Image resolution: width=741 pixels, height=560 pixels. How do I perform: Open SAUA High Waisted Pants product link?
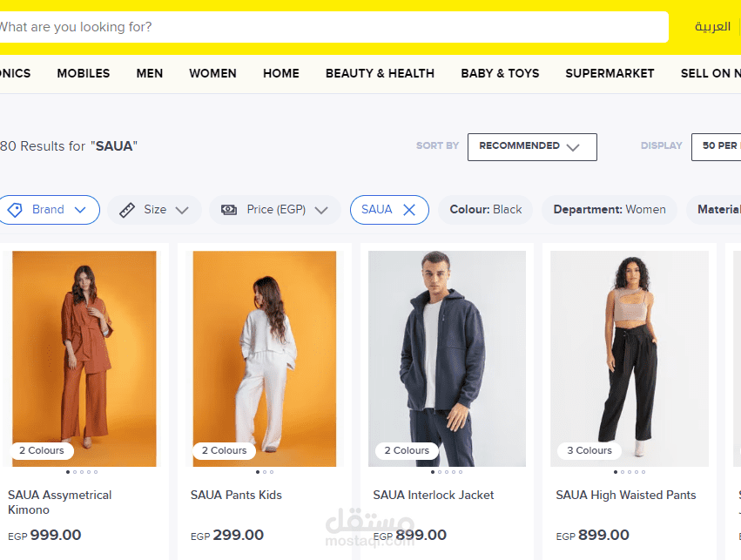[x=626, y=495]
